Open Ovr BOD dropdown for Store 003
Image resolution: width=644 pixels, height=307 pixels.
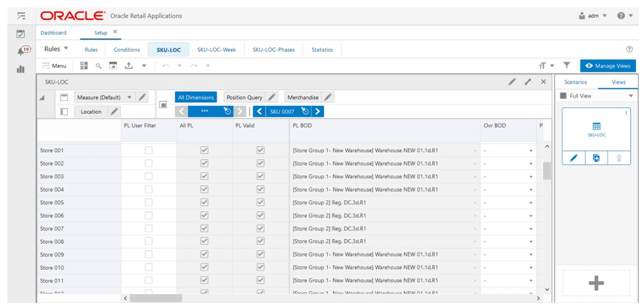pos(509,176)
